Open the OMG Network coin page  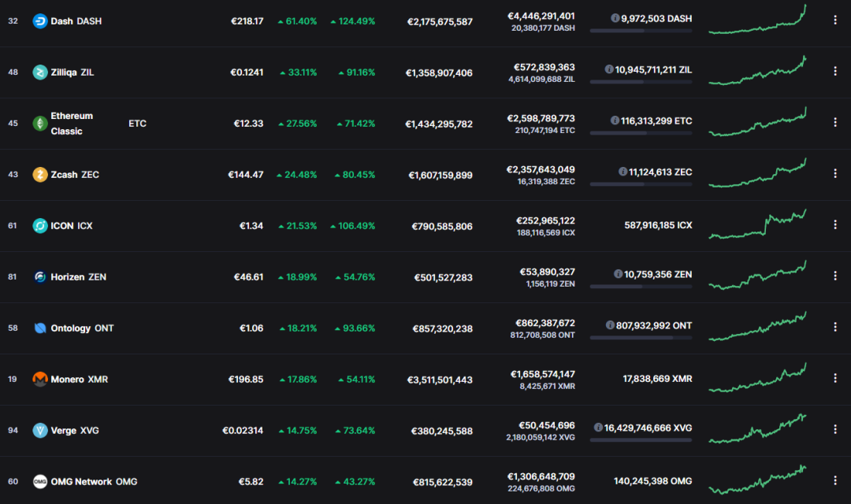pos(94,482)
